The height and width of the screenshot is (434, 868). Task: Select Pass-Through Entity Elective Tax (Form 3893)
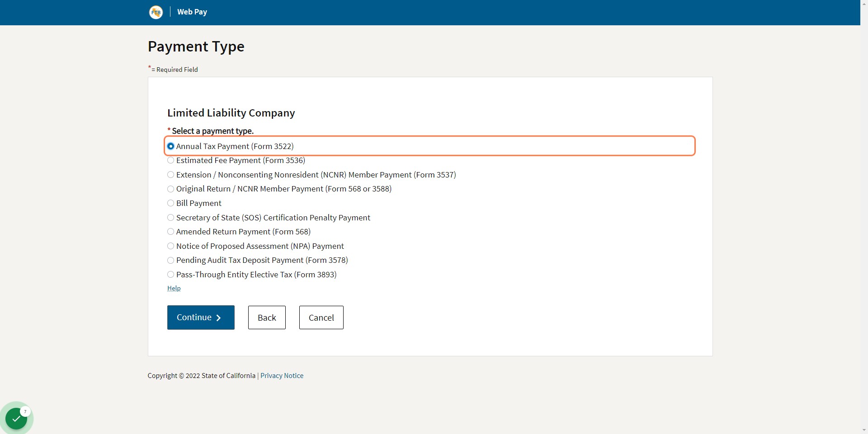point(170,275)
